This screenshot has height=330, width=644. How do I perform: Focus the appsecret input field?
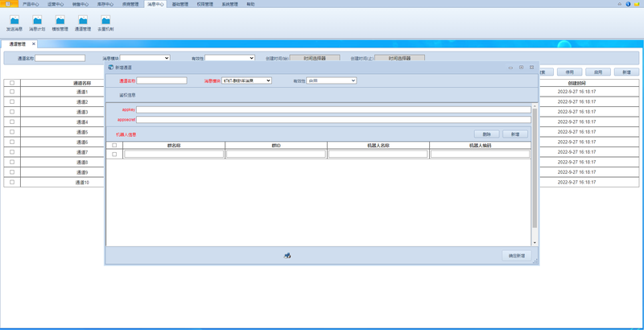pyautogui.click(x=333, y=120)
